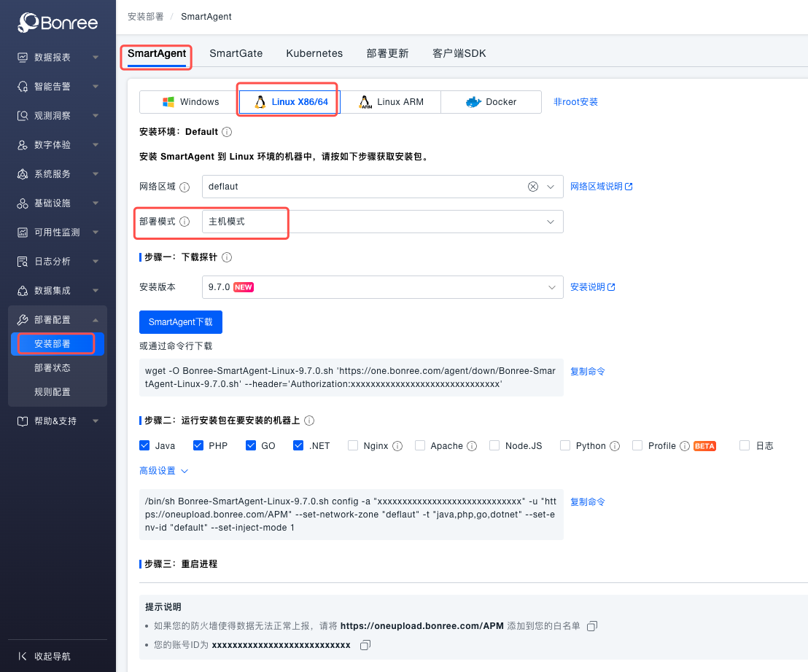Check the 日志 checkbox
The width and height of the screenshot is (808, 672).
745,445
